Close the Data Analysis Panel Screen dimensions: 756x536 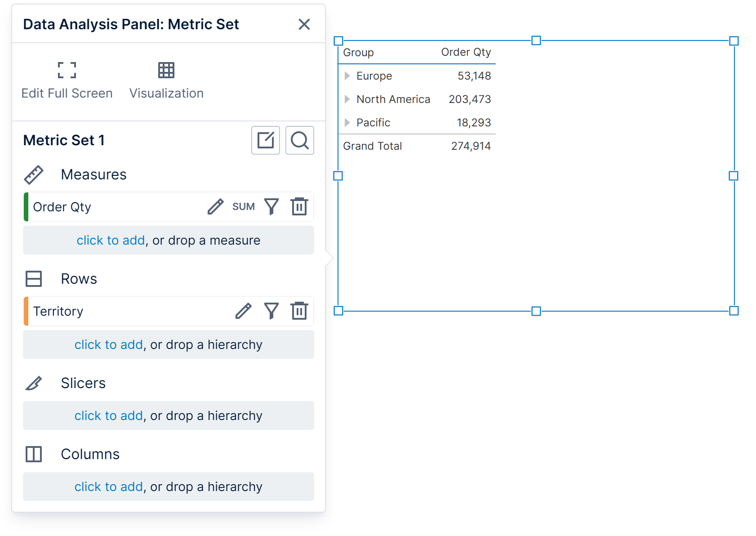[x=304, y=24]
